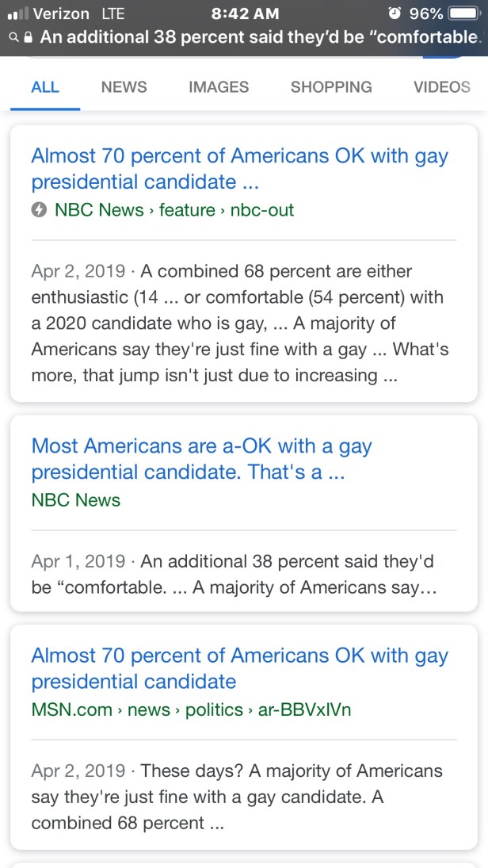Switch to the NEWS tab

point(124,87)
